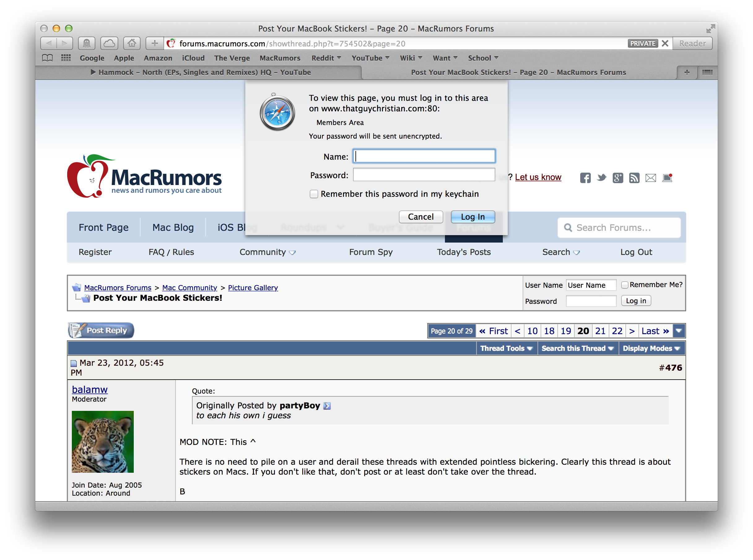This screenshot has height=560, width=753.
Task: Open a new tab with plus button
Action: (x=686, y=72)
